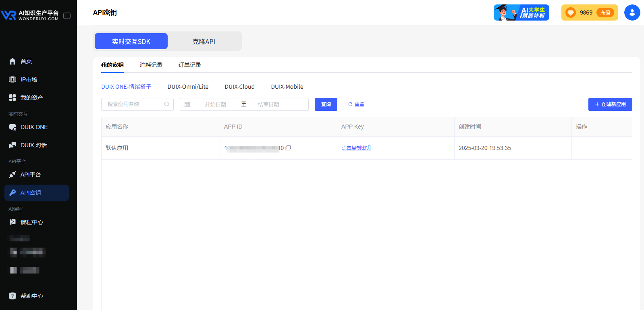Open 首页 home in the sidebar
The width and height of the screenshot is (644, 310).
[26, 61]
